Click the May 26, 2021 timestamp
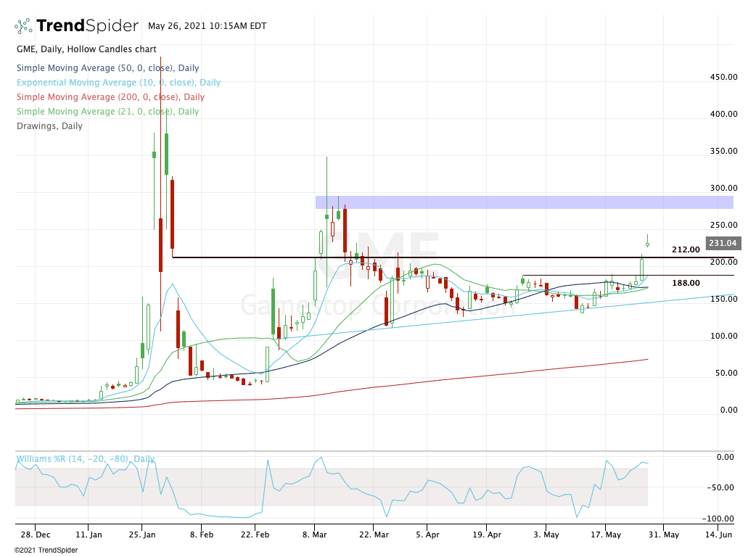This screenshot has width=756, height=557. tap(207, 26)
